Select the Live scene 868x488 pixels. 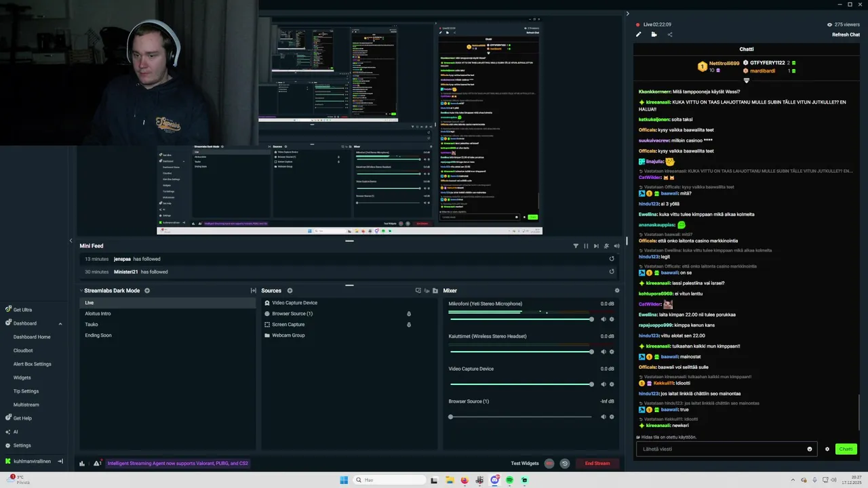(x=167, y=303)
